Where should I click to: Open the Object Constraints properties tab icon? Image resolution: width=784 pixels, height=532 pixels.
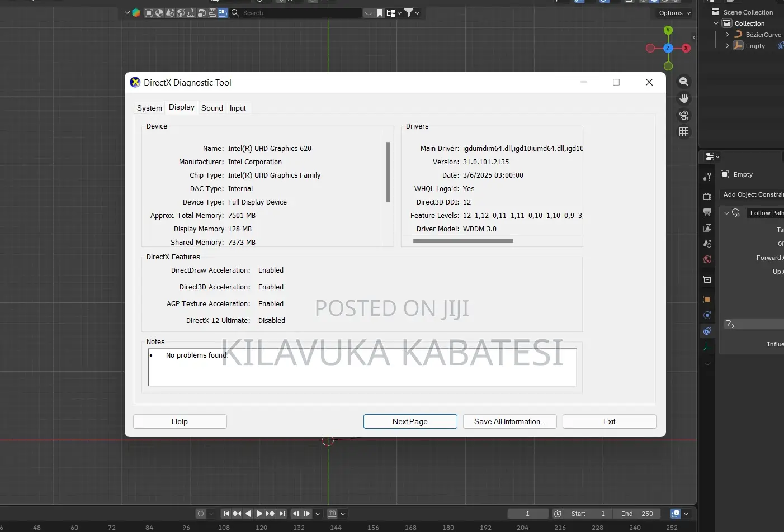click(x=707, y=331)
